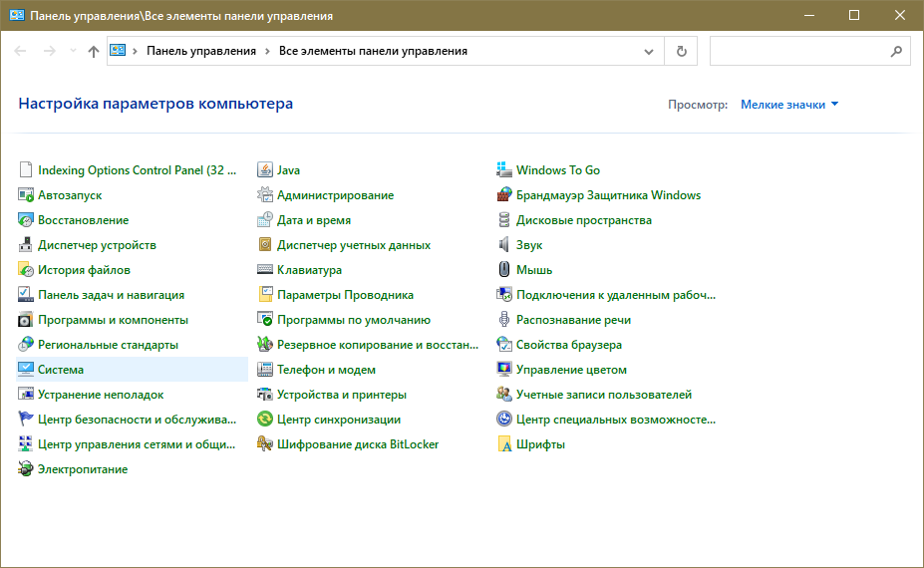Click the Mouse (Мышь) icon
The image size is (924, 568).
coord(504,270)
